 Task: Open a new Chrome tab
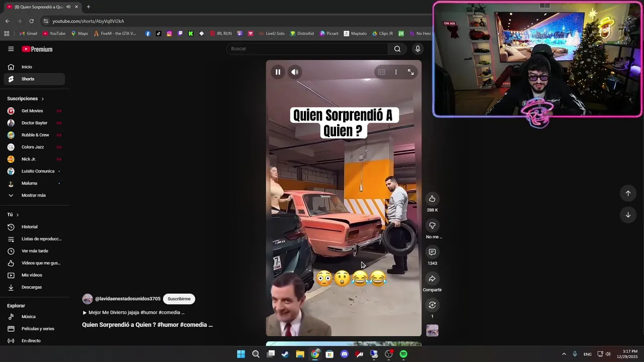click(88, 7)
